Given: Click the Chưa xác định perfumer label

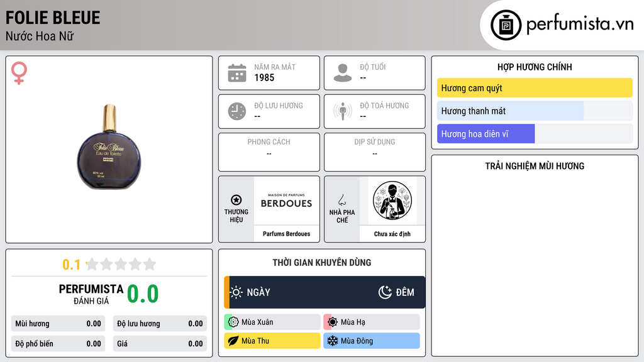Looking at the screenshot, I should tap(392, 234).
